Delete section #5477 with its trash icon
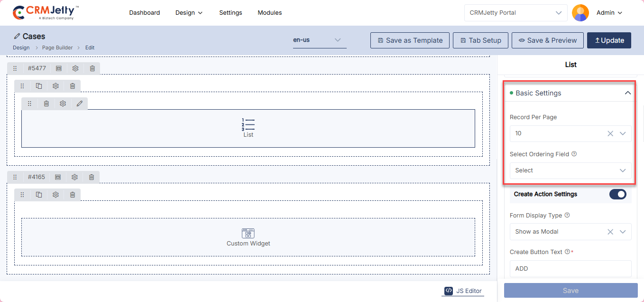 pyautogui.click(x=92, y=68)
